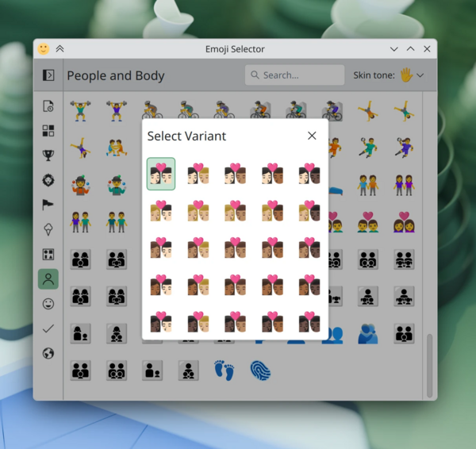This screenshot has height=449, width=476.
Task: Toggle keep-above double chevron in title bar
Action: [59, 49]
